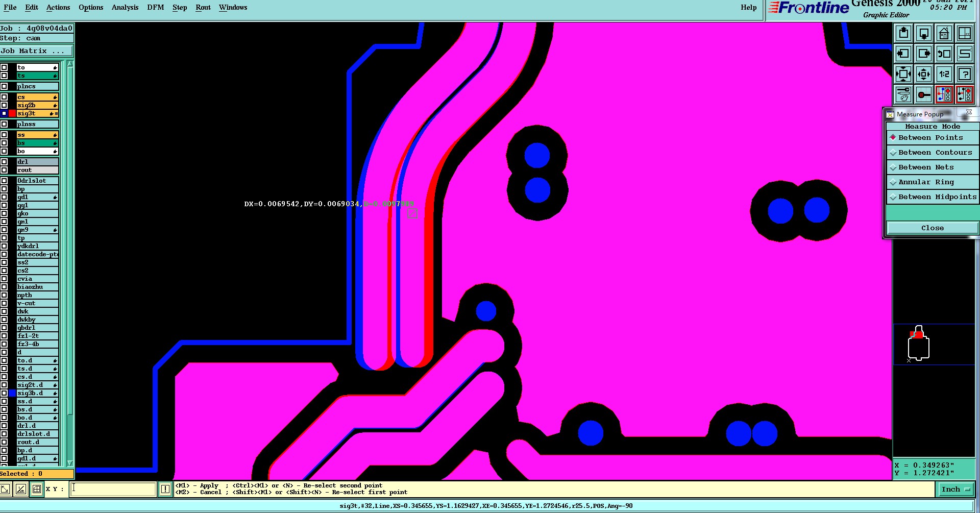Screen dimensions: 980x513
Task: Select Between Midpoints measure mode
Action: [932, 197]
